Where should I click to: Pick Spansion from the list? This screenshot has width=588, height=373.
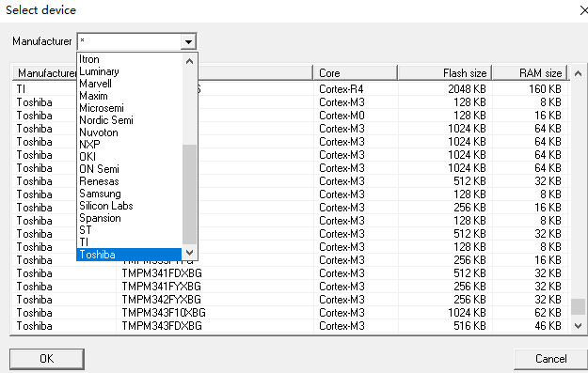(x=129, y=218)
